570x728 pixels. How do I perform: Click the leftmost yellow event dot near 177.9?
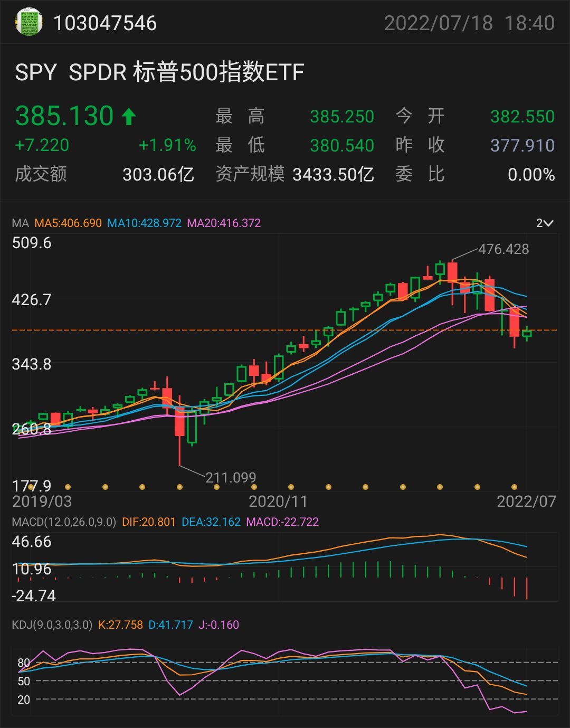[x=31, y=487]
